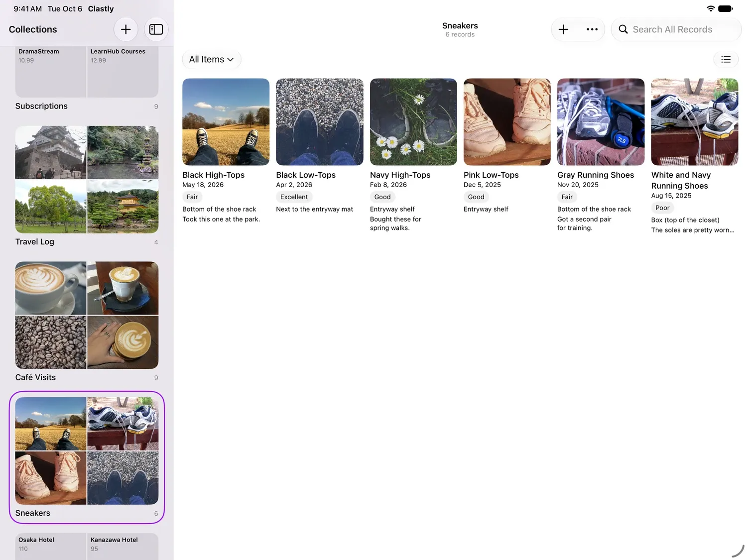747x560 pixels.
Task: Toggle the sidebar visibility icon
Action: [x=156, y=29]
